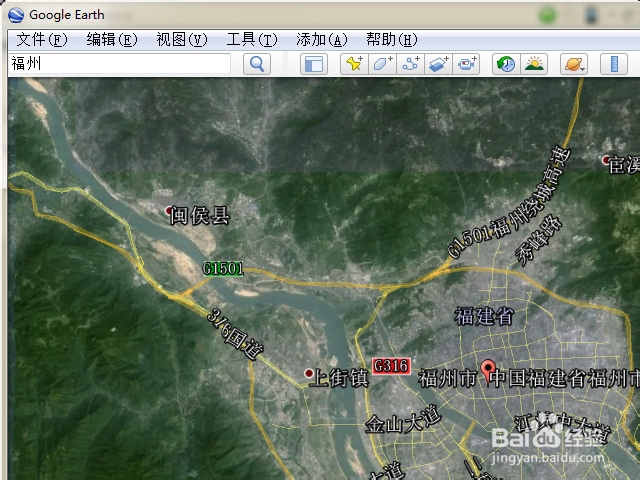This screenshot has height=480, width=640.
Task: Click the 福建省 map label
Action: [x=484, y=316]
